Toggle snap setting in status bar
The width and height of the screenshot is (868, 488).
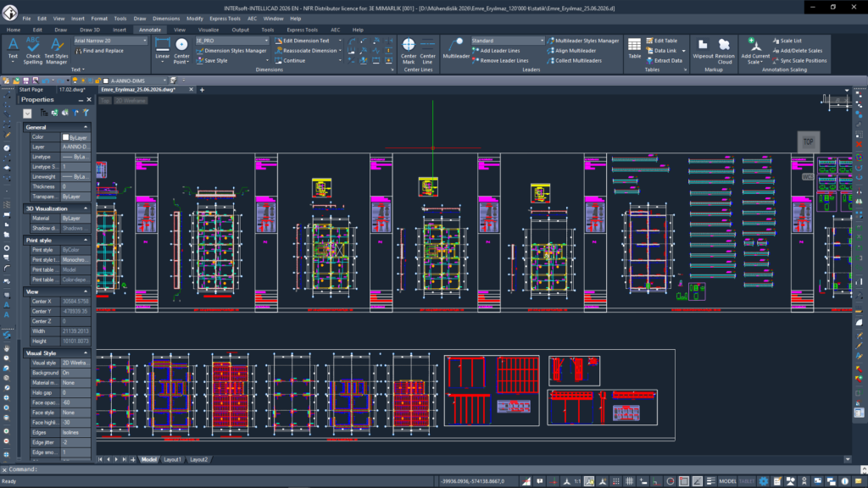615,481
